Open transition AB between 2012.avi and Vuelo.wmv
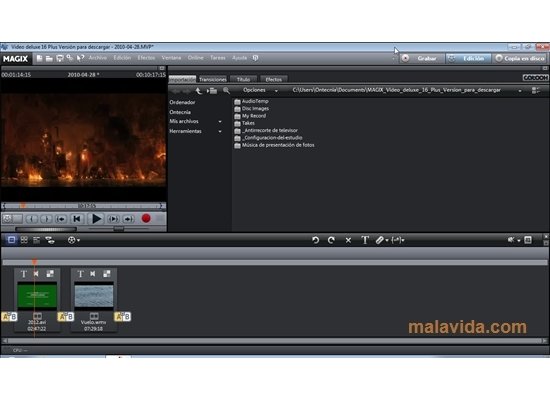This screenshot has height=400, width=550. click(66, 316)
